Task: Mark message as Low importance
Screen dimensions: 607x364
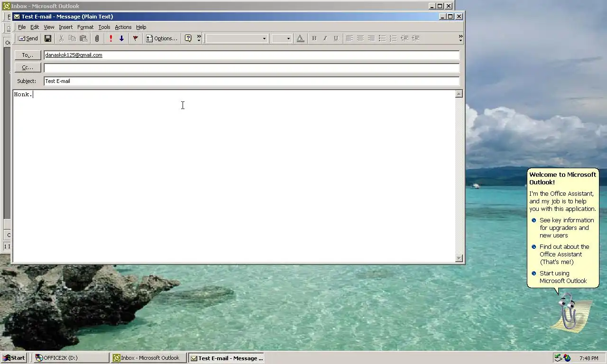Action: [x=121, y=38]
